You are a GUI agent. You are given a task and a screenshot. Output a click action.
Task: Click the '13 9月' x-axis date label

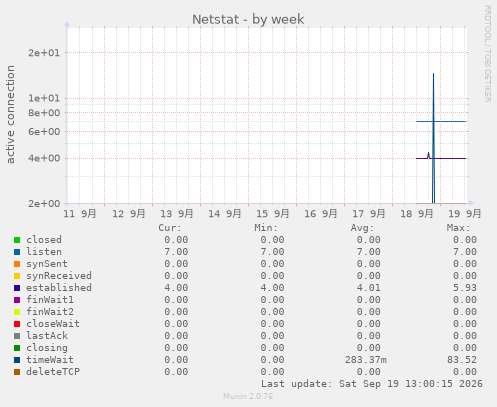[177, 214]
